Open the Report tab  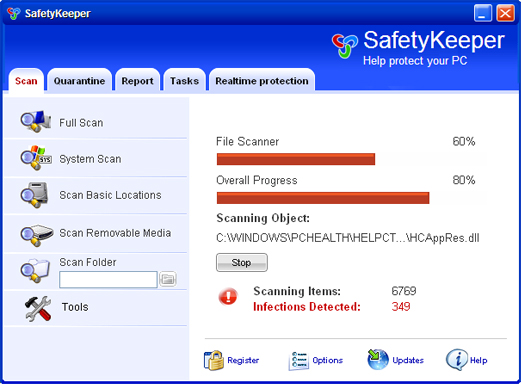click(137, 81)
